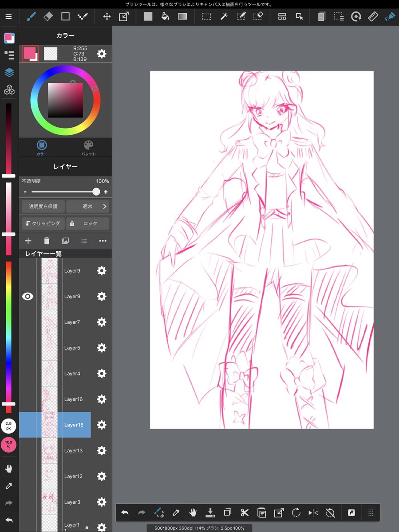The image size is (399, 532).
Task: Select the panel divide tool
Action: tap(282, 16)
